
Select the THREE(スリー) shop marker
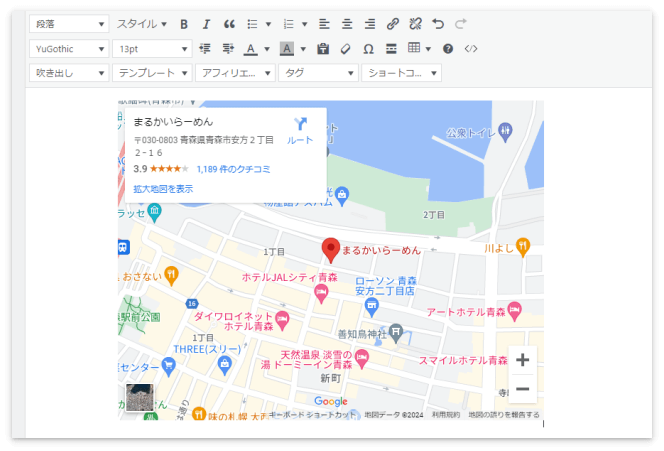pos(224,365)
